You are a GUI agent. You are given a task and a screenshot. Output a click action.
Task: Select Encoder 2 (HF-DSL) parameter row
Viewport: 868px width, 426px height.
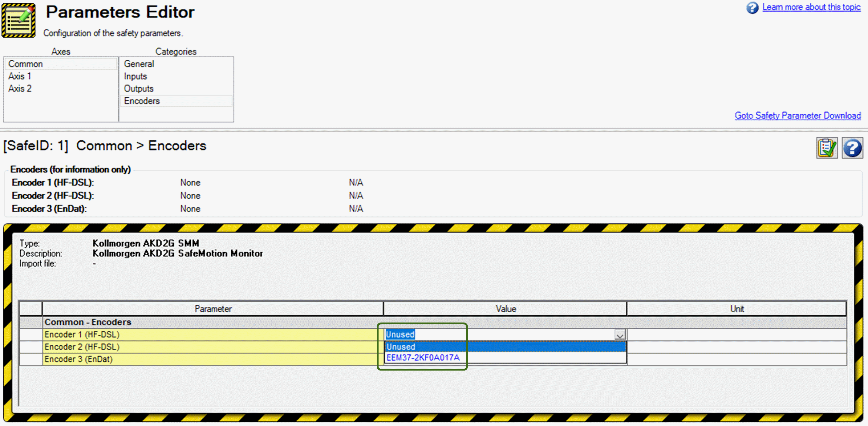(213, 347)
